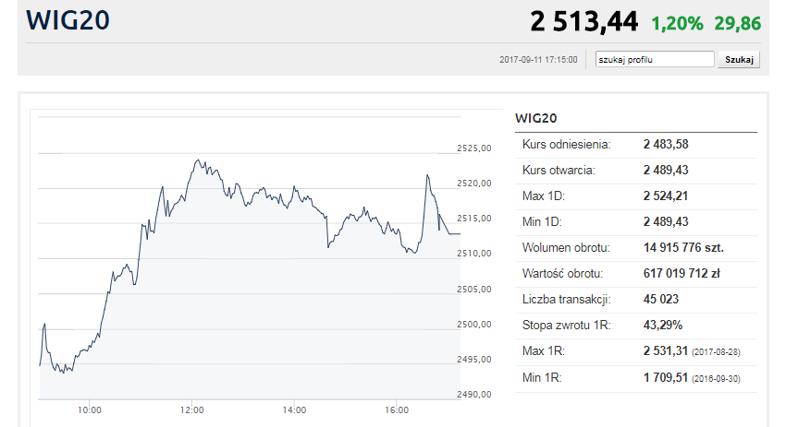Click the 2525,00 price axis label
This screenshot has width=786, height=427.
(474, 149)
